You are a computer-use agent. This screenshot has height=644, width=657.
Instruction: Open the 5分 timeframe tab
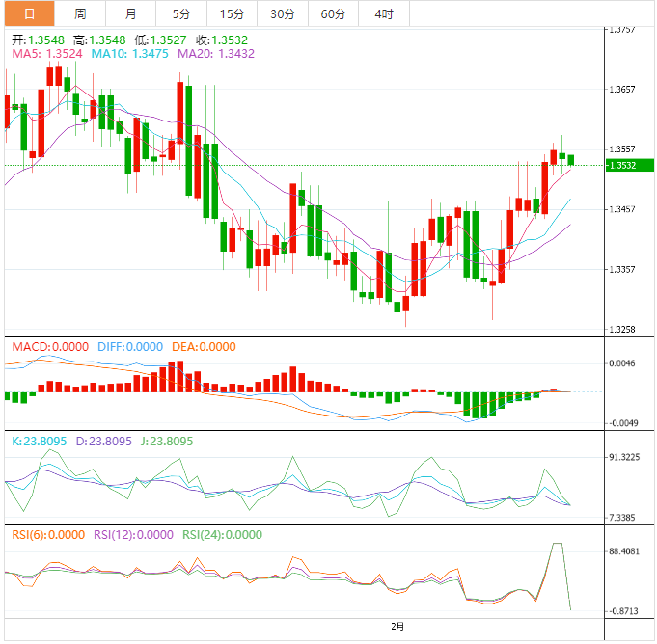(x=181, y=13)
